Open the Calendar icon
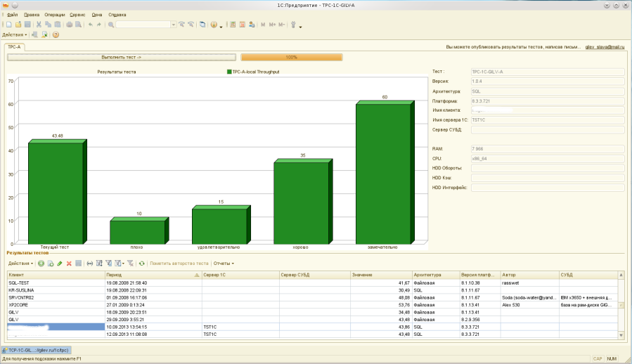The width and height of the screenshot is (632, 364). coord(243,25)
